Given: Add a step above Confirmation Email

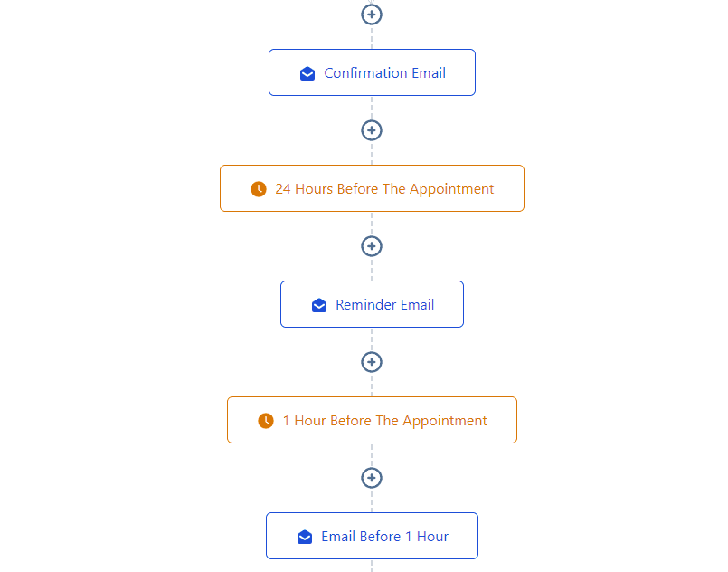Looking at the screenshot, I should (372, 14).
